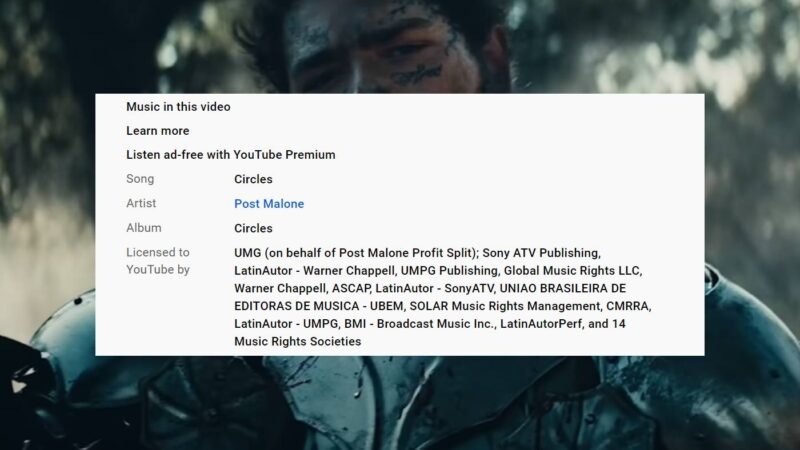
Task: Click Listen ad-free with YouTube Premium
Action: [231, 155]
